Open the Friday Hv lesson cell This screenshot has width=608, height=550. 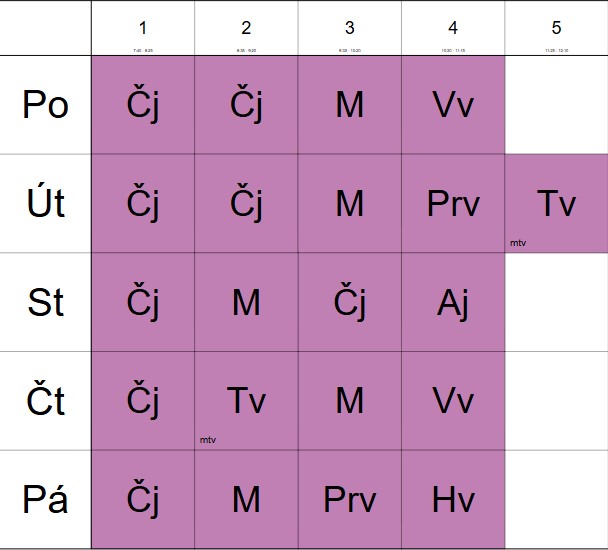point(453,499)
